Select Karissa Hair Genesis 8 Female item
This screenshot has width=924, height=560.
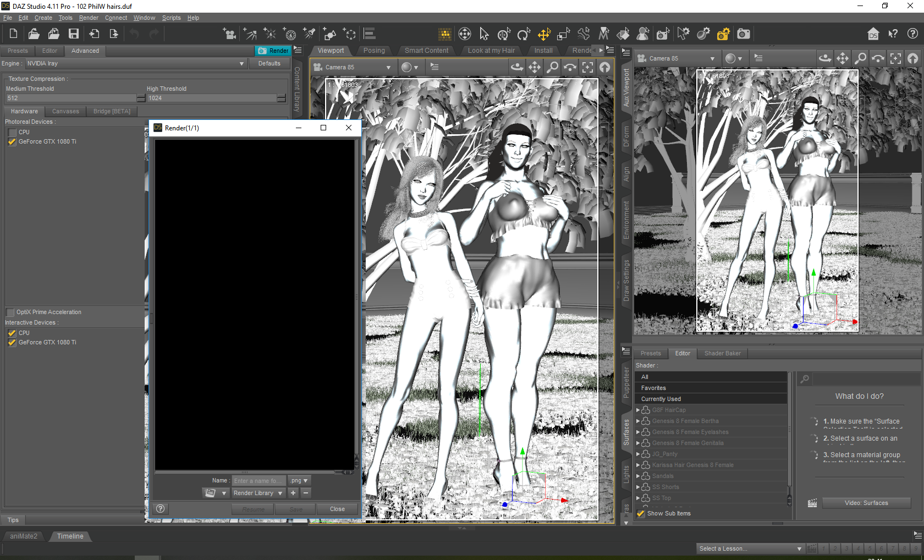[692, 465]
